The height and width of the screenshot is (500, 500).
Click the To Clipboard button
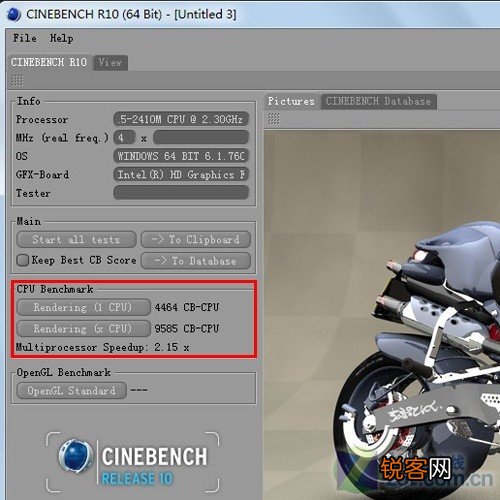pyautogui.click(x=196, y=239)
